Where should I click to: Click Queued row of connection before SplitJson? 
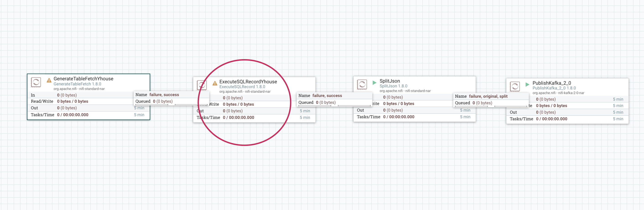point(335,102)
